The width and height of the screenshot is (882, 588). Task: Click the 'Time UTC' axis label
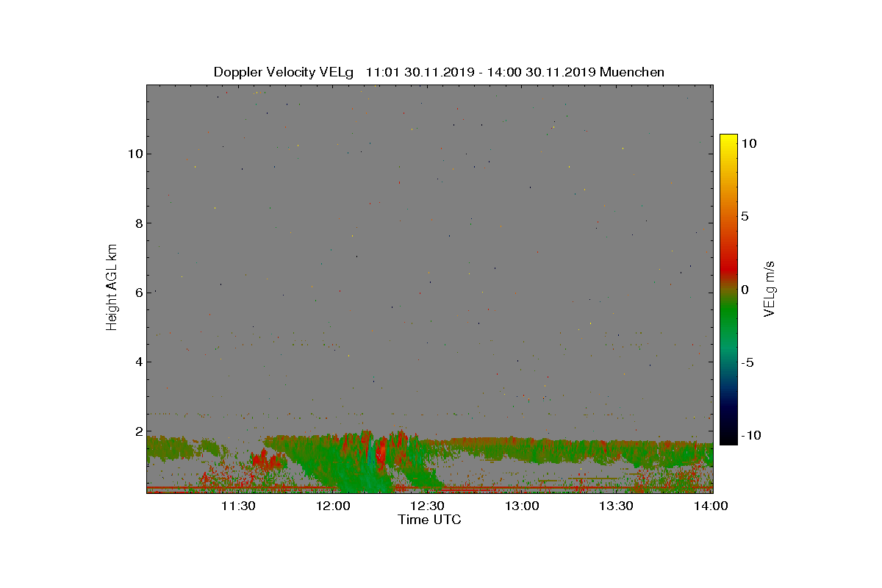click(430, 520)
